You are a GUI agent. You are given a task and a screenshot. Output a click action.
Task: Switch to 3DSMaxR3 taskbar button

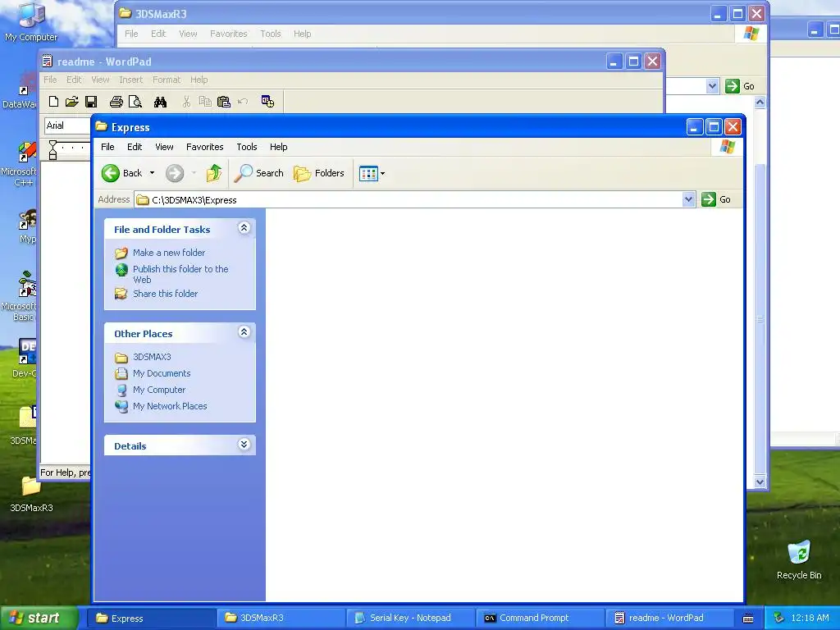click(281, 618)
